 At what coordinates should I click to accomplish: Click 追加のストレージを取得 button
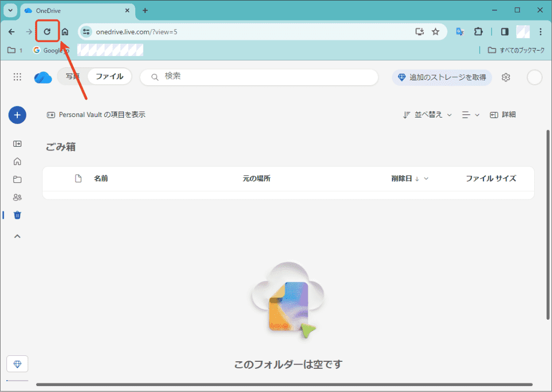point(441,78)
